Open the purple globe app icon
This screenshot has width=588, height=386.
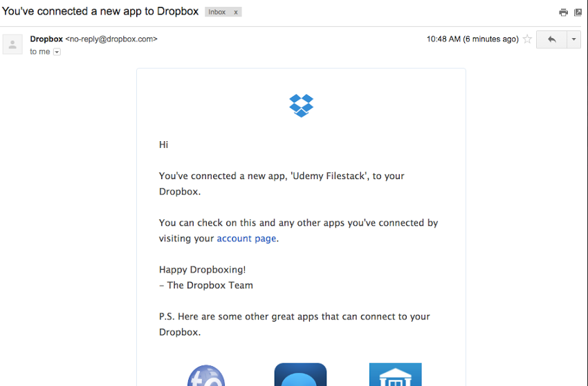point(206,375)
